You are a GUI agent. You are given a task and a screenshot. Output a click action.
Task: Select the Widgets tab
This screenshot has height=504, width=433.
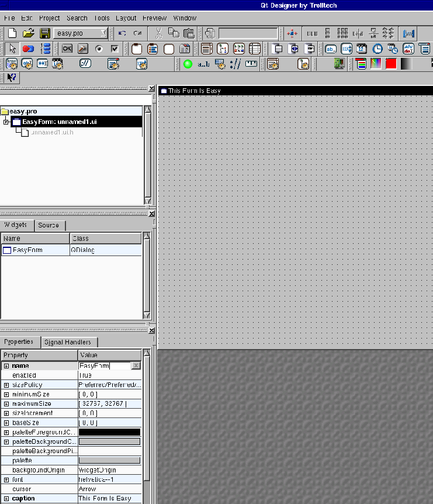(x=16, y=225)
